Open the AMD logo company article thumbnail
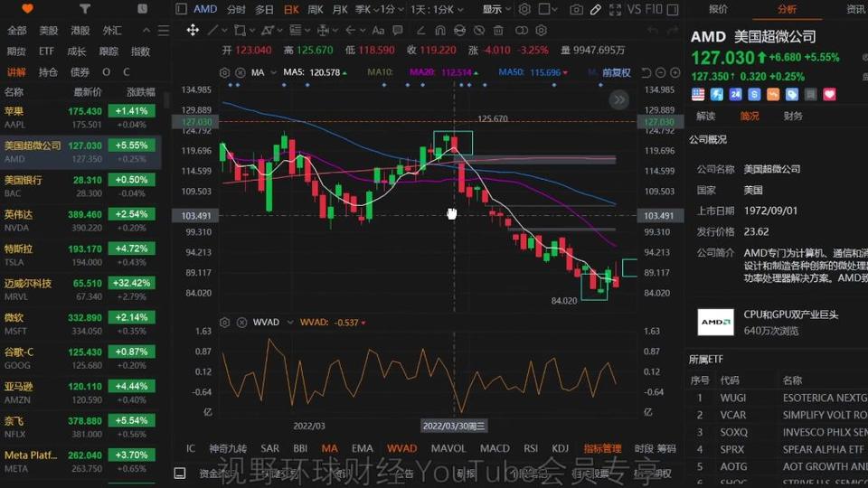Viewport: 868px width, 488px height. [715, 322]
